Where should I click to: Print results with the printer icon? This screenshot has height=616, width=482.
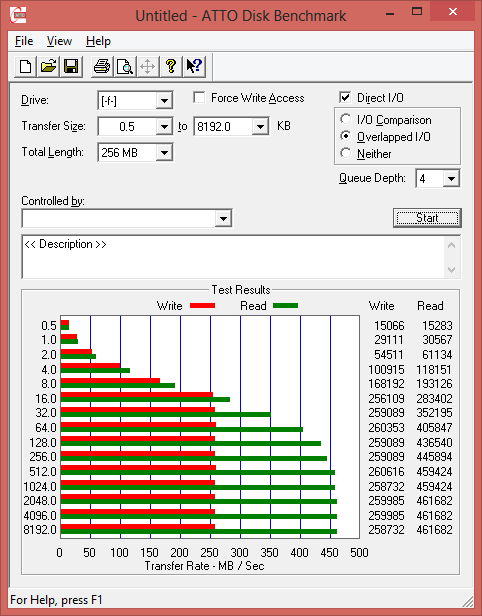point(102,66)
